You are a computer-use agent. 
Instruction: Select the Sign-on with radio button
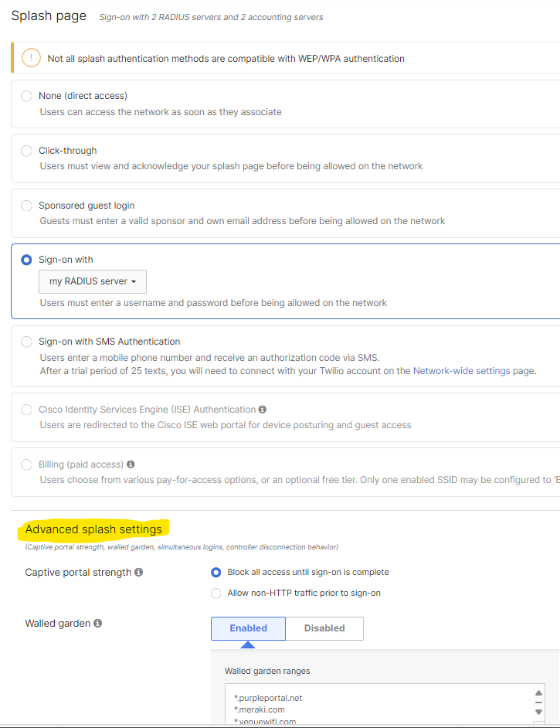[x=26, y=260]
